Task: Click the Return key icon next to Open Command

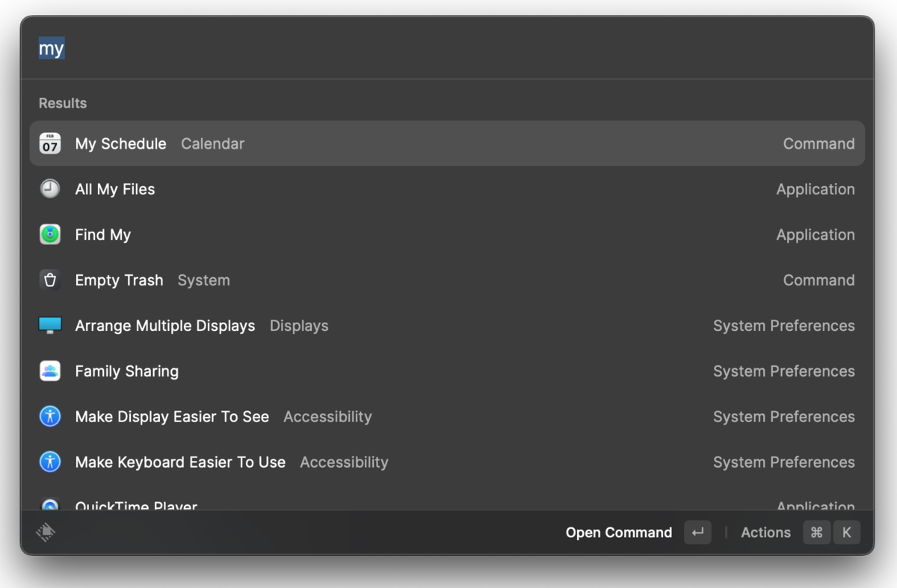Action: click(x=697, y=533)
